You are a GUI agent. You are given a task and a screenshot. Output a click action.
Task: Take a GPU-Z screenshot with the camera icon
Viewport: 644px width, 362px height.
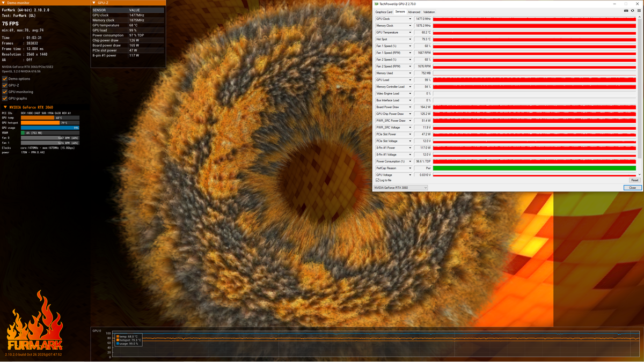point(626,11)
